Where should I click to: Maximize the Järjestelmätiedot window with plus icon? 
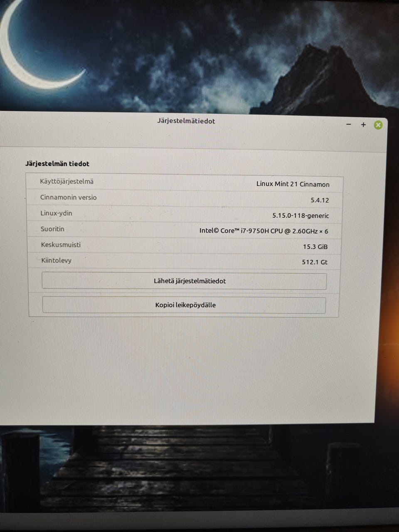363,125
